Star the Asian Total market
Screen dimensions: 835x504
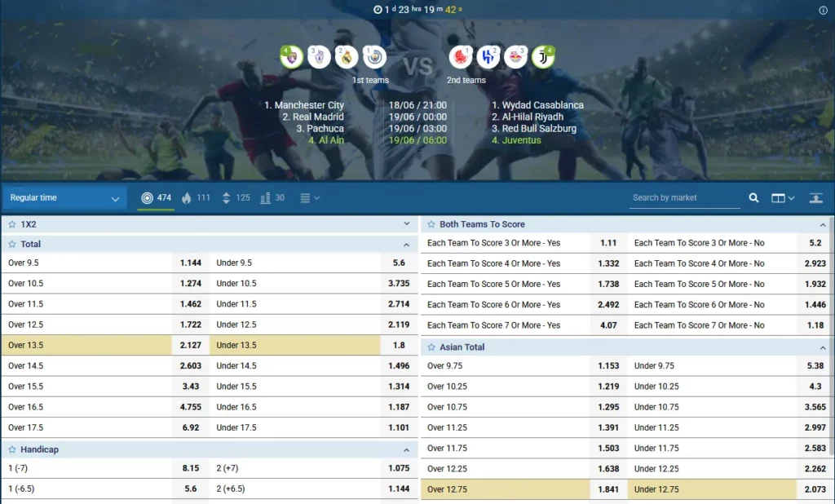[431, 347]
